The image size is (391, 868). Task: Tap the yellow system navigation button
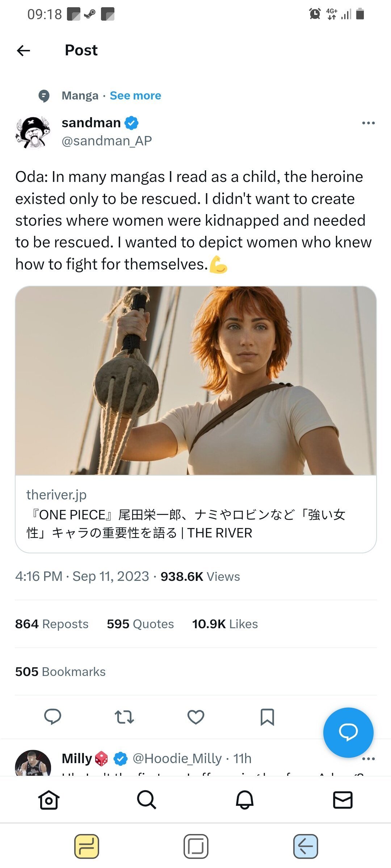(87, 846)
